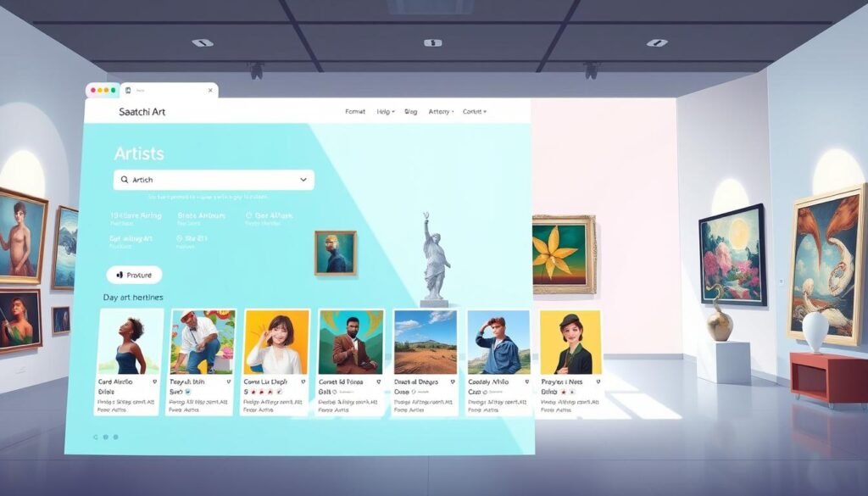Viewport: 868px width, 496px height.
Task: Click the statue image in the hero banner
Action: pos(435,260)
